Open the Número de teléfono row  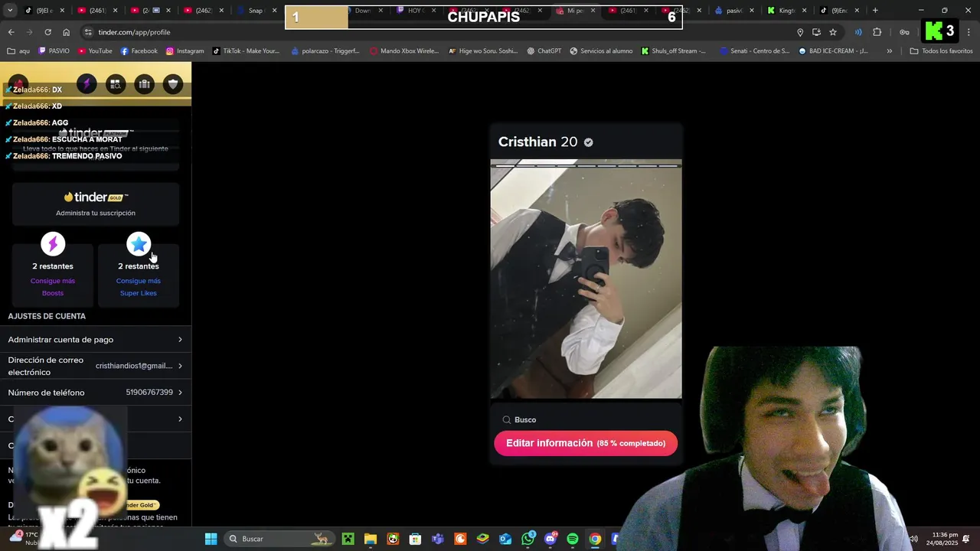(96, 393)
